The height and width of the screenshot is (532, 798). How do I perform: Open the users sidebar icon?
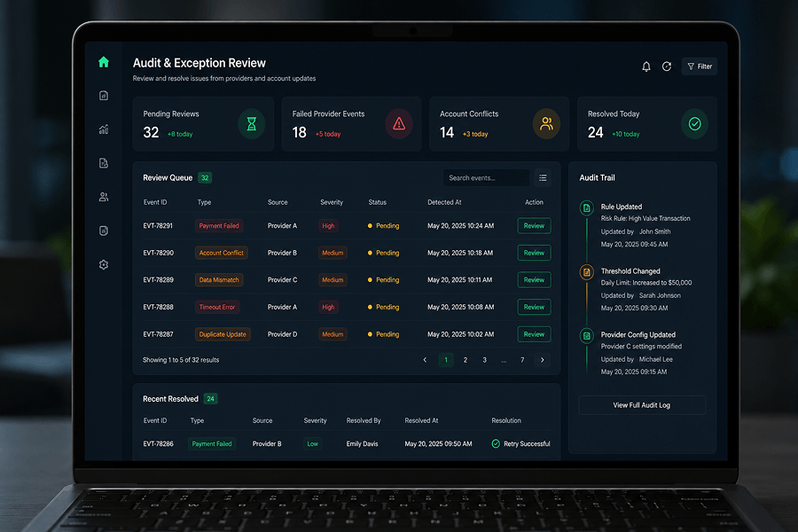(x=104, y=197)
